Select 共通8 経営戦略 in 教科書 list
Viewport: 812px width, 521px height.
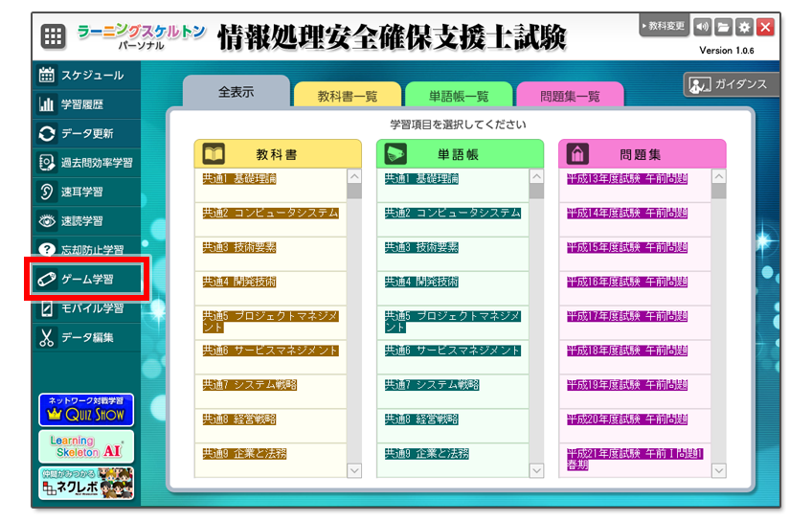270,426
